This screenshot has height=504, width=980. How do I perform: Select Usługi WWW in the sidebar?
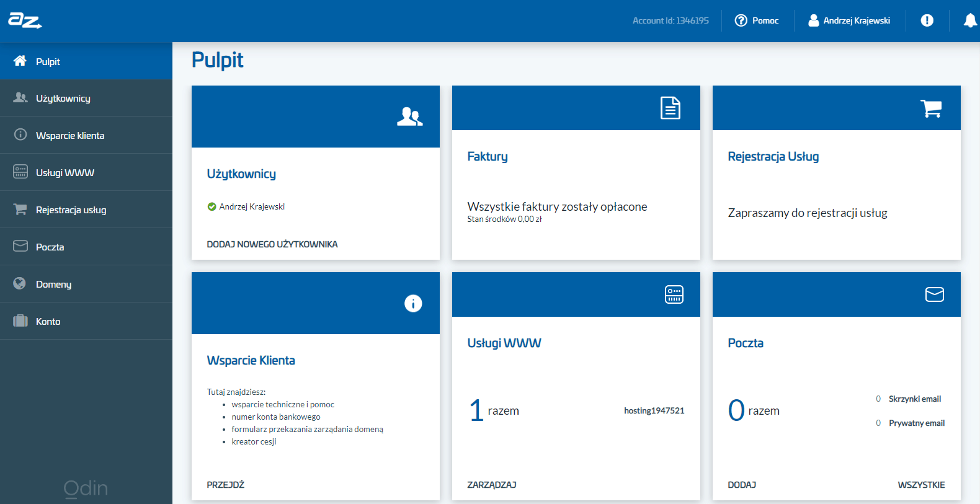click(86, 172)
